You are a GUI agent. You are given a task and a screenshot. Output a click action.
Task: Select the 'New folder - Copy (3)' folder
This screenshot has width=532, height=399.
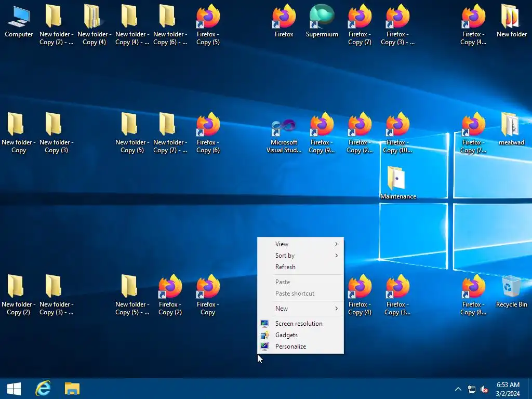pos(56,133)
